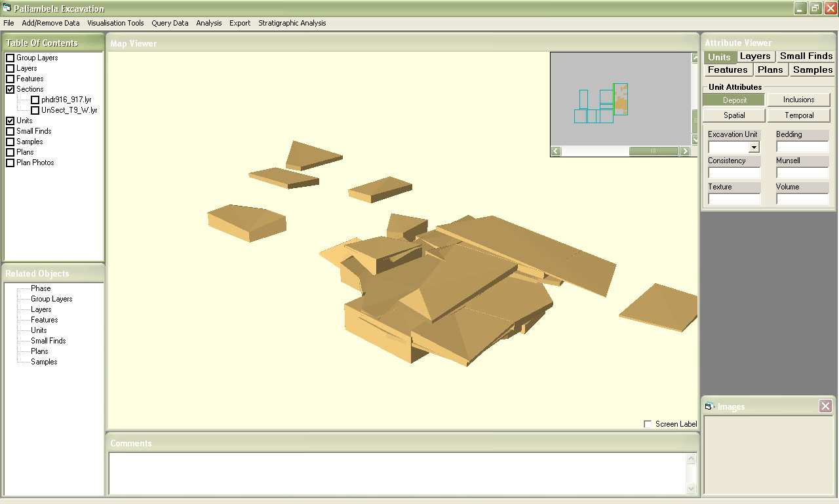
Task: Click the Consistency input field
Action: [734, 173]
